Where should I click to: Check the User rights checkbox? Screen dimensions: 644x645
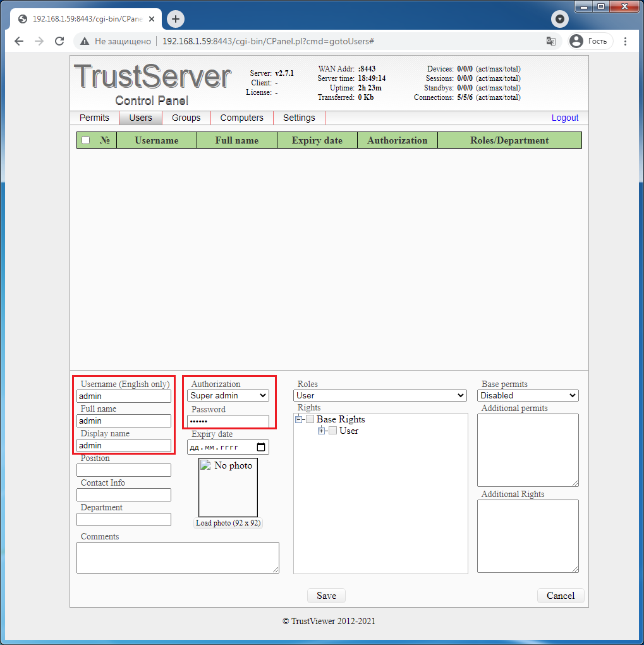click(x=332, y=431)
